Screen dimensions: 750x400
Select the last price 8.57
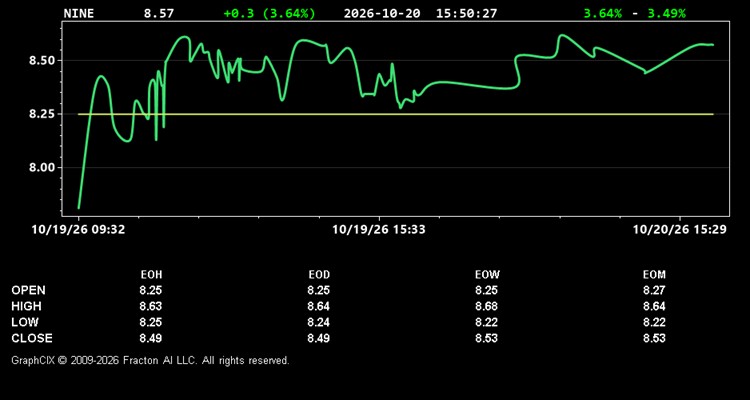pos(159,13)
